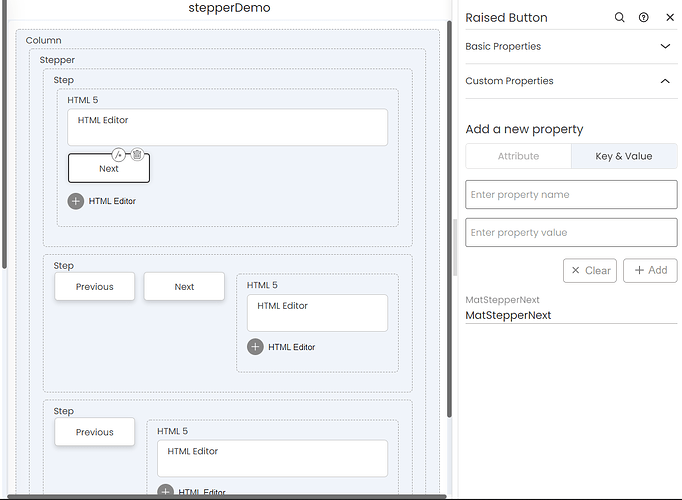682x500 pixels.
Task: Focus the property value field
Action: pyautogui.click(x=571, y=233)
